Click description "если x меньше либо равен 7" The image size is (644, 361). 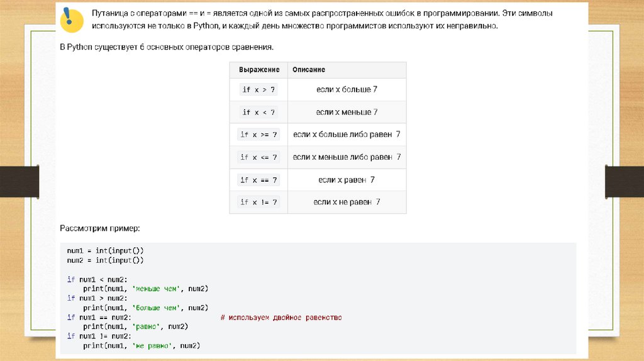[347, 157]
